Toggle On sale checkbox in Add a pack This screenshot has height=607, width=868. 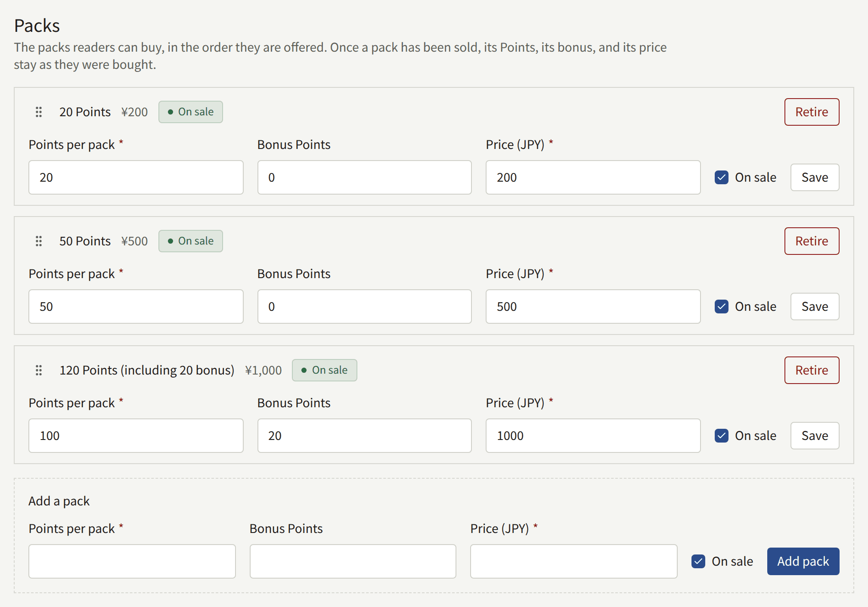coord(698,561)
